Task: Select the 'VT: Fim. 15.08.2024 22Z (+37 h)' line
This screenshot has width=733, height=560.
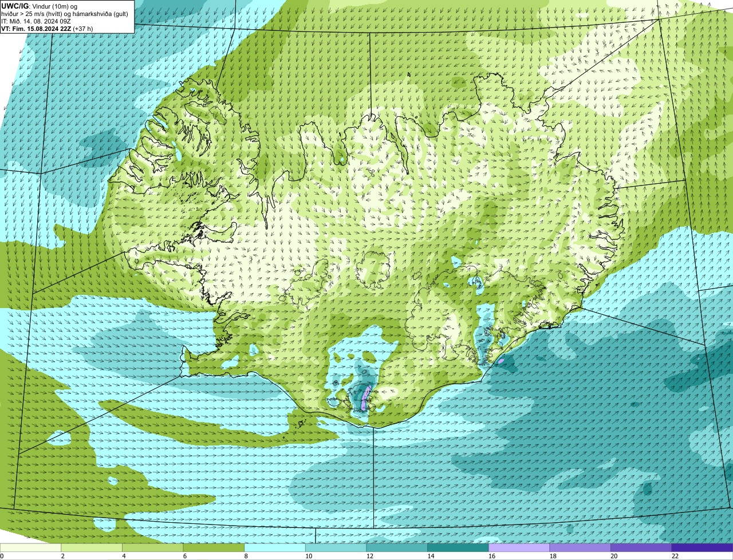Action: tap(47, 28)
